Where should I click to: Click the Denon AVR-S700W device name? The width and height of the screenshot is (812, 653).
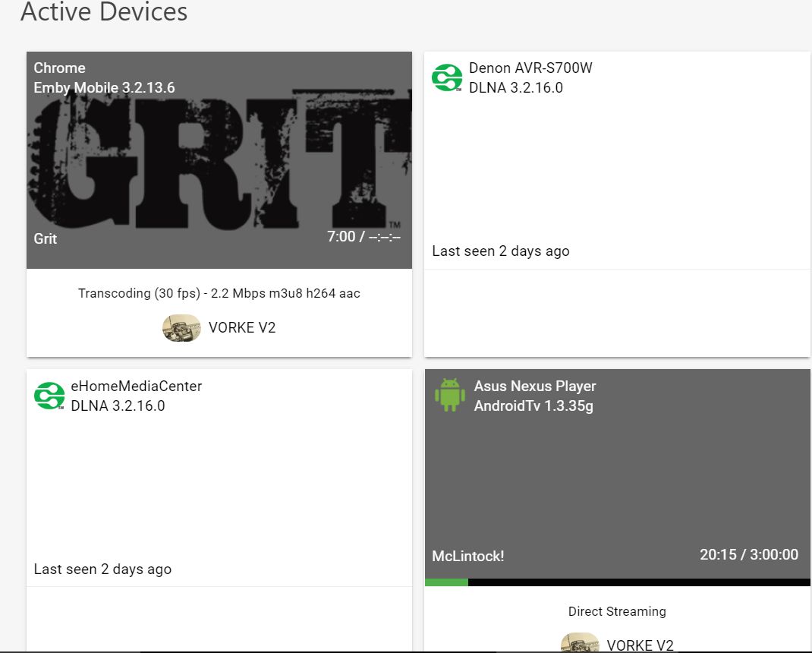point(530,68)
